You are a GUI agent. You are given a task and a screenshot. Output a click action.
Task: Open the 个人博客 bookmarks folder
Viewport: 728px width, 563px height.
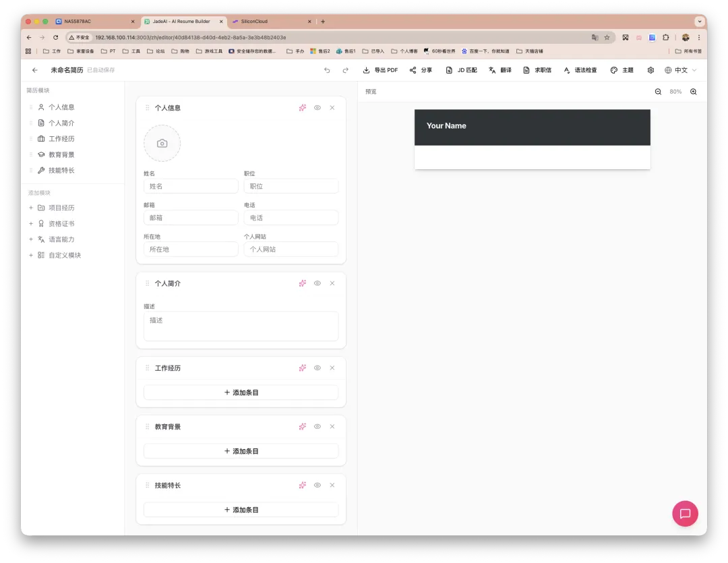click(404, 51)
